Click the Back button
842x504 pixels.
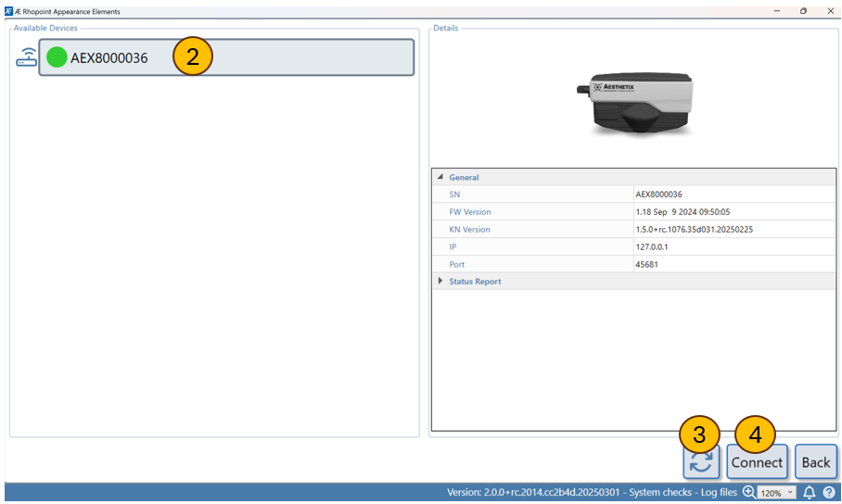(x=815, y=461)
